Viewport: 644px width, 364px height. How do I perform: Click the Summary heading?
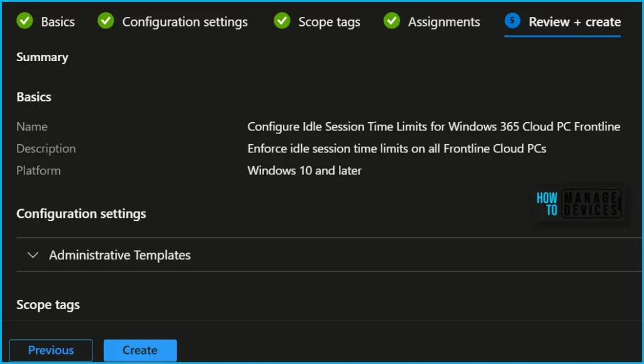click(x=42, y=57)
